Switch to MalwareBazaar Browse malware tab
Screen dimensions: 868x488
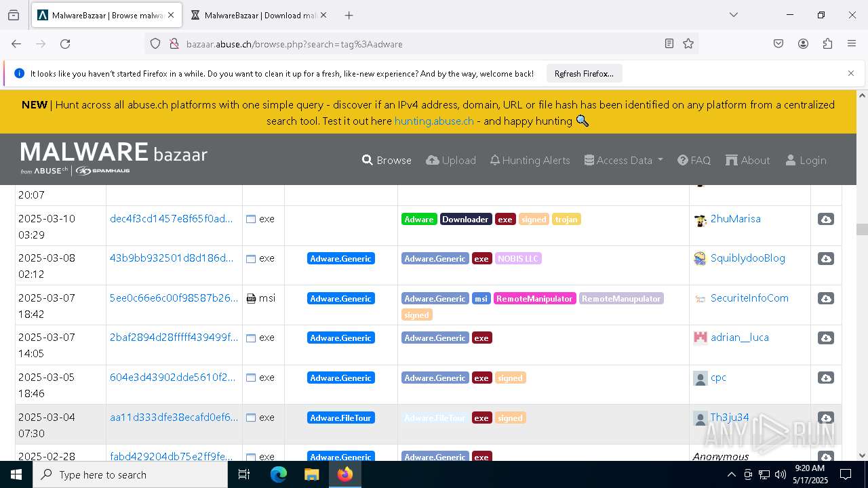tap(106, 15)
